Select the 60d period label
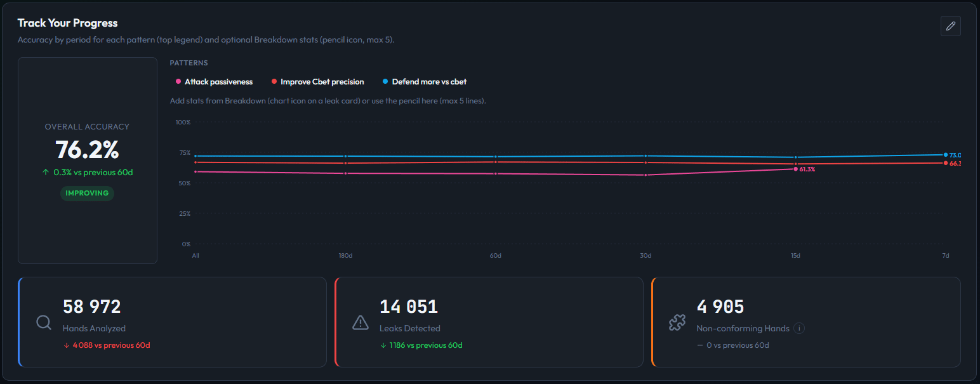The image size is (980, 384). click(x=496, y=255)
